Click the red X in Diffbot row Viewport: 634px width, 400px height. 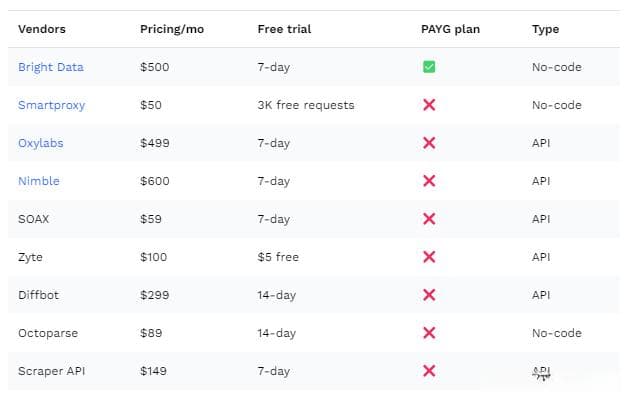click(429, 295)
